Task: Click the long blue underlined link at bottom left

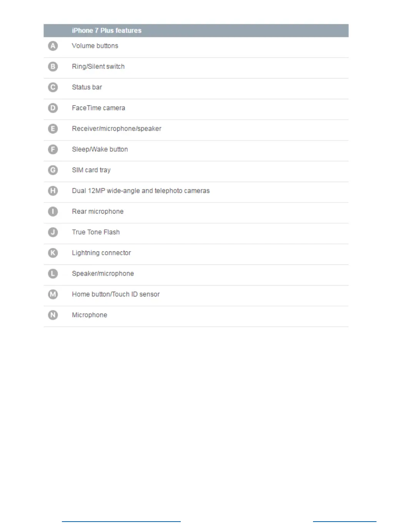Action: [121, 520]
